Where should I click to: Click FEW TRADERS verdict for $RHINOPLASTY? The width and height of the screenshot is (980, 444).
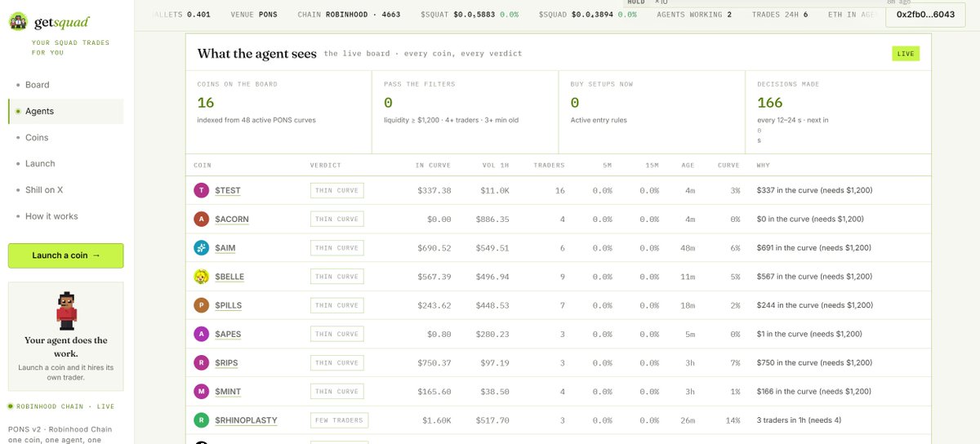click(x=340, y=420)
